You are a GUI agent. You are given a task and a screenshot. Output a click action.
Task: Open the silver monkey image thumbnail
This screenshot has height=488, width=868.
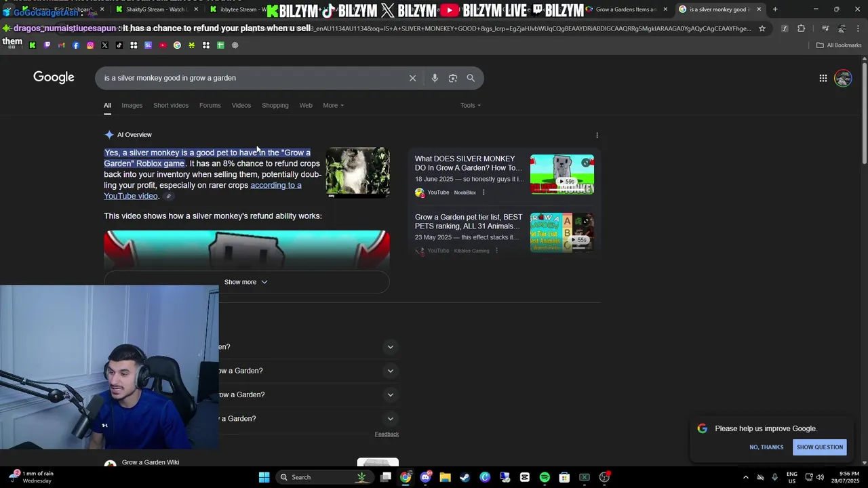pyautogui.click(x=357, y=171)
